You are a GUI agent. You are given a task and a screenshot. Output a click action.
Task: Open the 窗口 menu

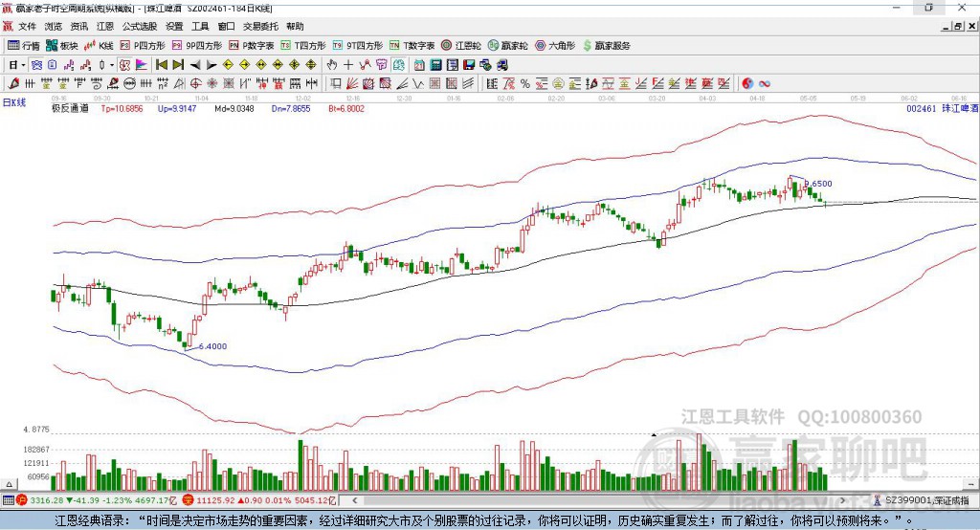(x=226, y=26)
